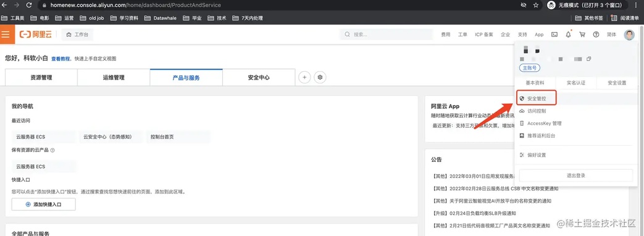Viewport: 644px width, 236px height.
Task: Switch to the 资源管理 tab
Action: [x=41, y=77]
